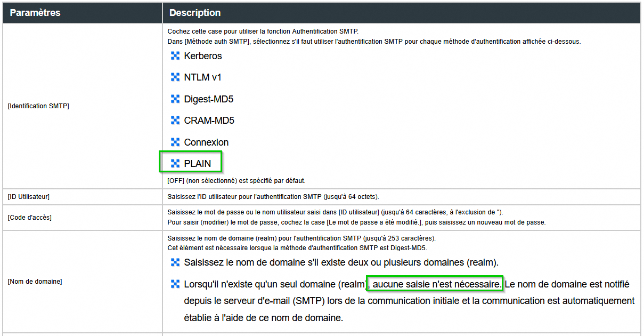
Task: Click the bullet icon beside Kerberos
Action: pos(175,56)
